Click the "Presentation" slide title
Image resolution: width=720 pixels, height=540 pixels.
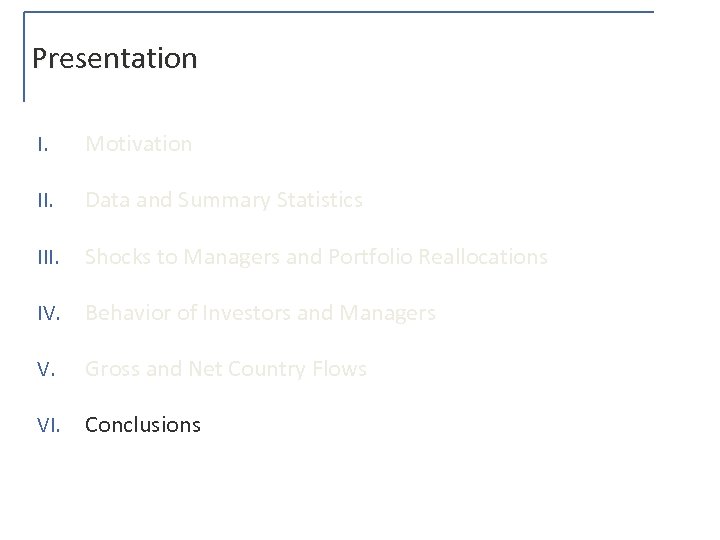pos(114,59)
